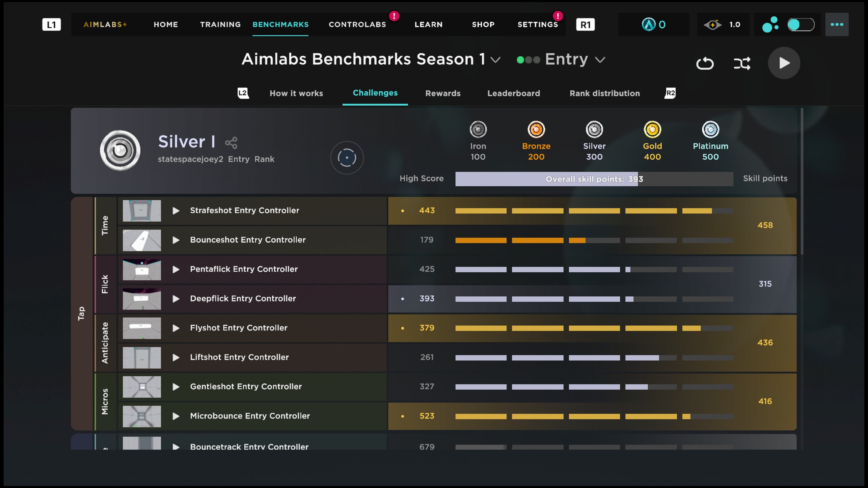Expand the Aimlabs Benchmarks Season 1 dropdown
The image size is (868, 488).
click(495, 60)
